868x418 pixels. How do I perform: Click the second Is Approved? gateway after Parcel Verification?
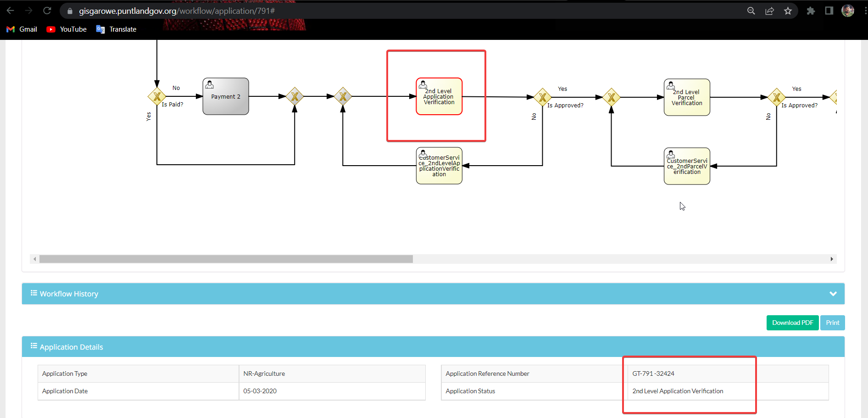(x=776, y=97)
